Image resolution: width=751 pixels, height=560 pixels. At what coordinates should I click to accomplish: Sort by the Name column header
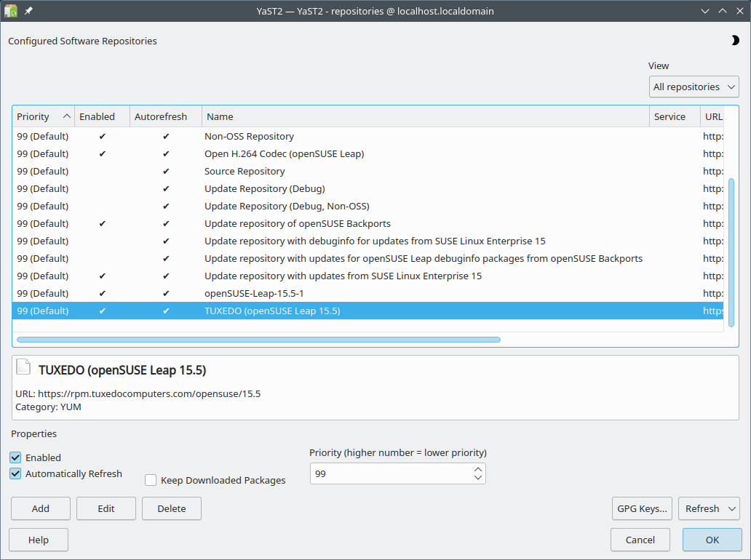(x=425, y=116)
